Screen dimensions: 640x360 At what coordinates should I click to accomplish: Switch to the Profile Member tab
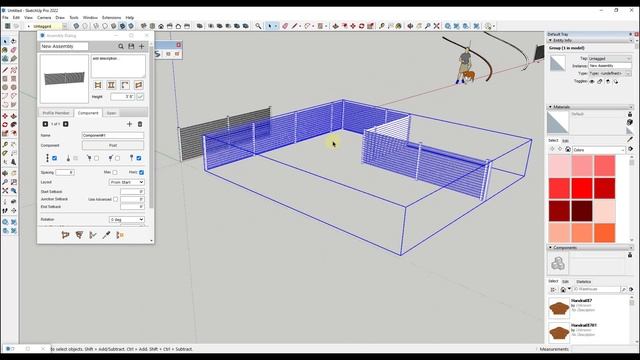(x=56, y=113)
